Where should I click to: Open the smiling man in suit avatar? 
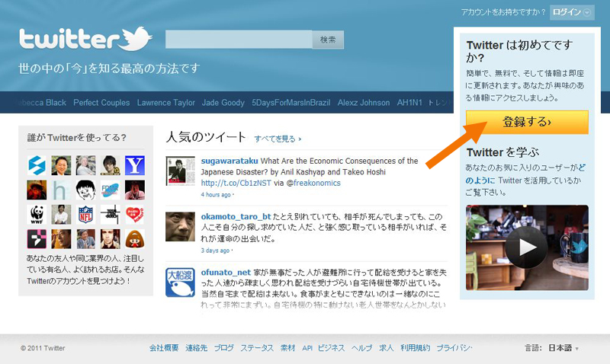(x=61, y=165)
